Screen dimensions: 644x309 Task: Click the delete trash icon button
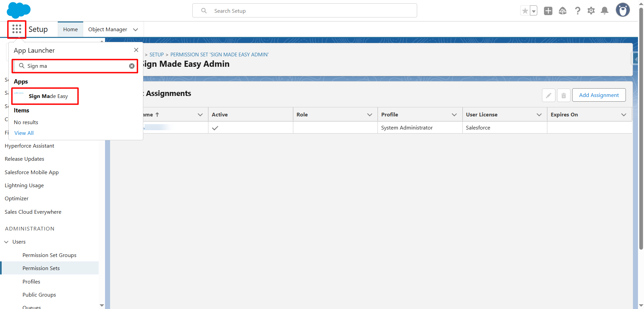(564, 96)
